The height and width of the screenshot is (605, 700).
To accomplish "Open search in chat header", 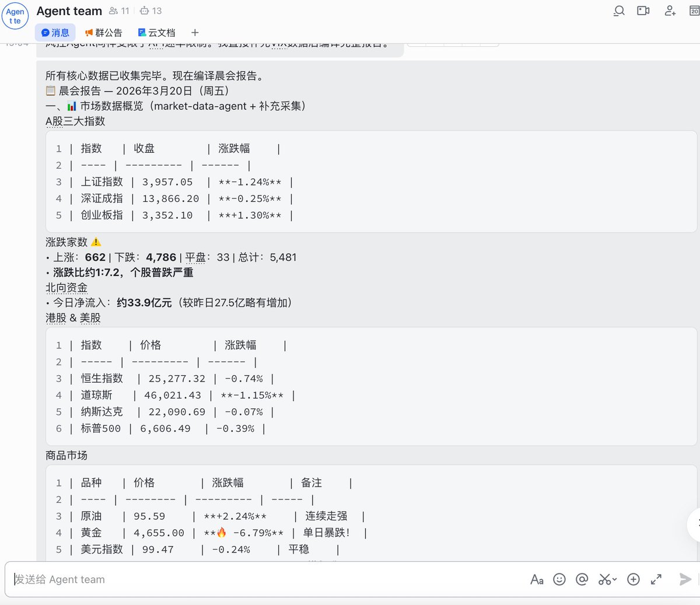I will [x=619, y=11].
